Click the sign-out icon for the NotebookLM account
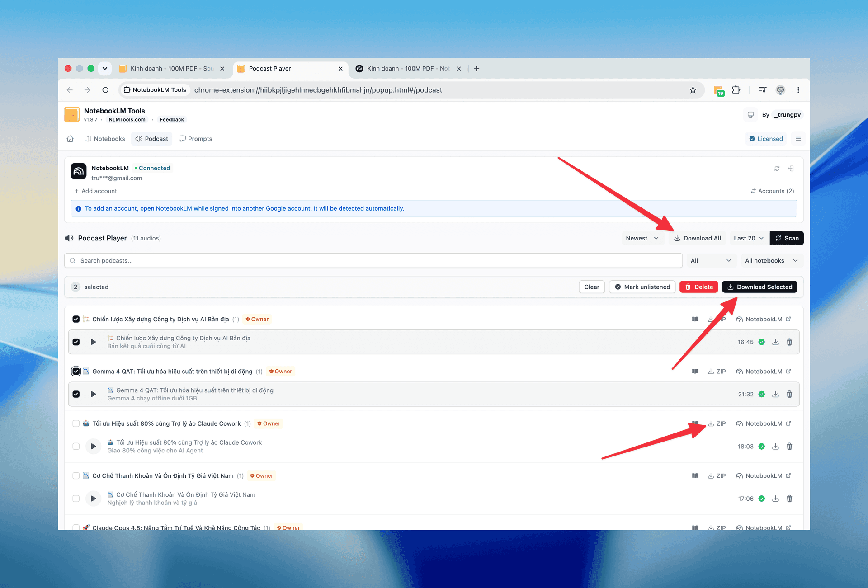This screenshot has width=868, height=588. click(x=791, y=169)
